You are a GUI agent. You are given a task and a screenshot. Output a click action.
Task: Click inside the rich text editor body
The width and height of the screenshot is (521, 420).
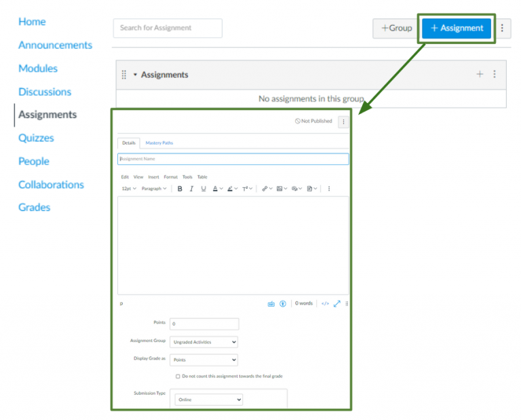(233, 245)
